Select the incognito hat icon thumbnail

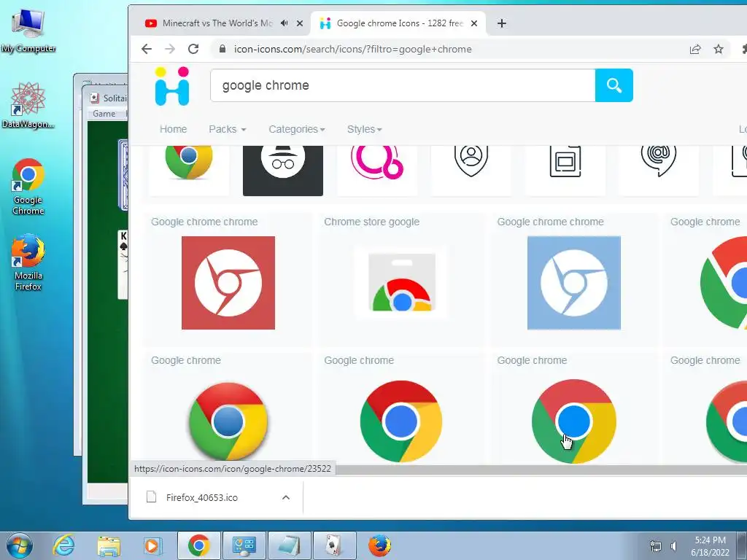pyautogui.click(x=283, y=171)
